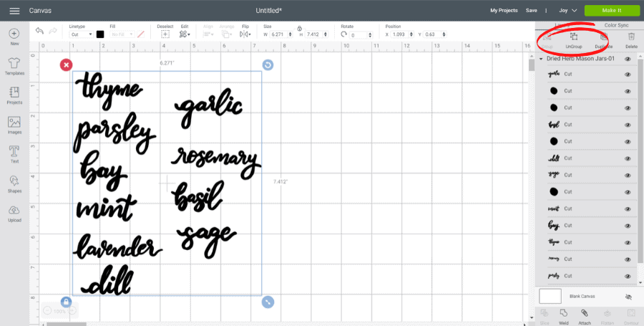The image size is (644, 326).
Task: Open the Joy machine selector dropdown
Action: point(568,11)
